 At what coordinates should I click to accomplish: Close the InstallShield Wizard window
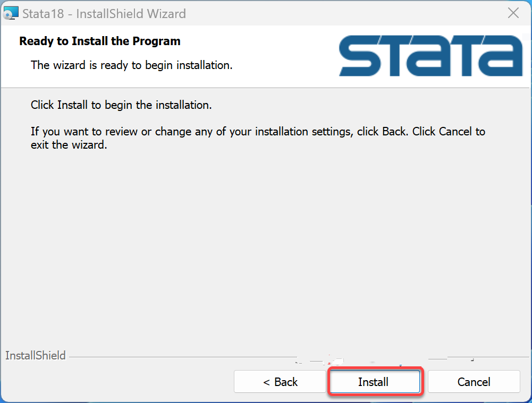tap(513, 13)
